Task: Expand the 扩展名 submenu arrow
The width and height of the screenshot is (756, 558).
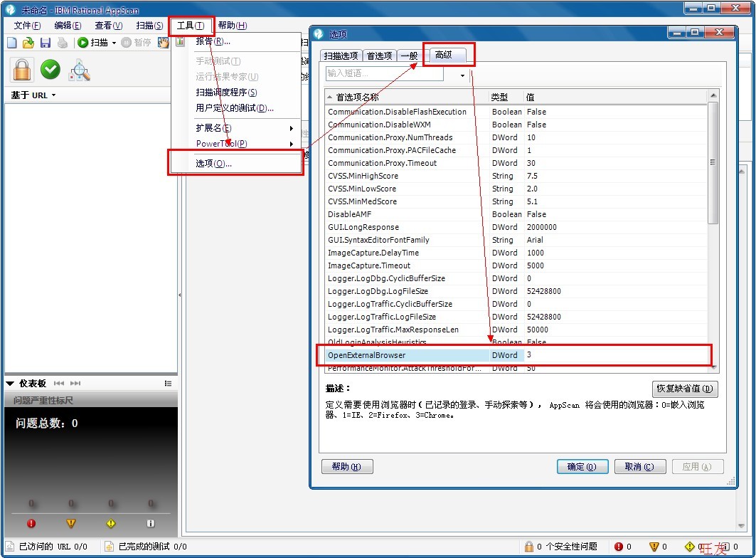Action: [x=291, y=128]
